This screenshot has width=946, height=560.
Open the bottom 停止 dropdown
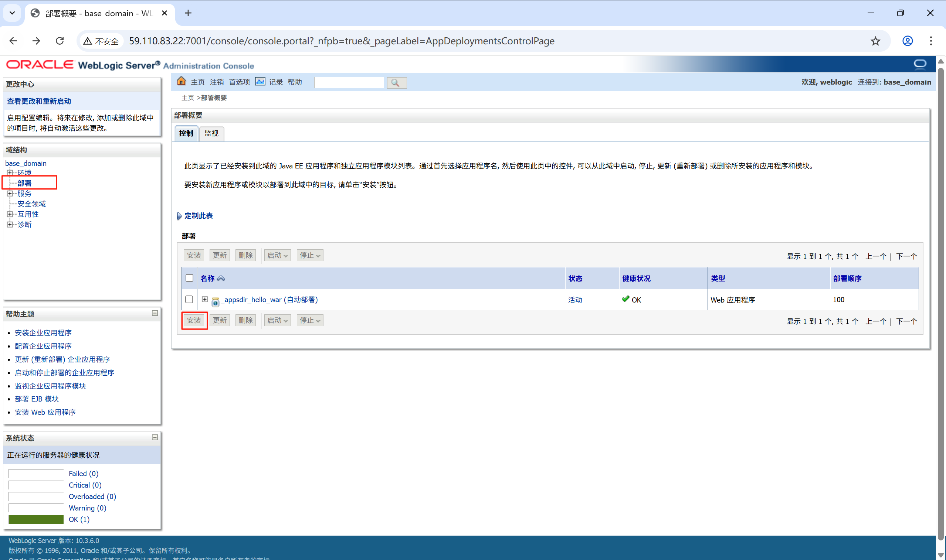(x=310, y=320)
